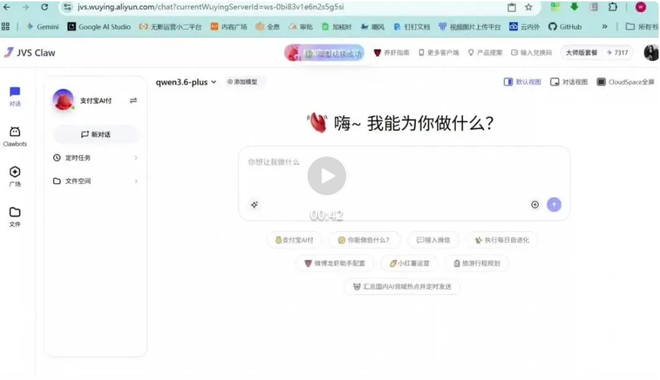The height and width of the screenshot is (380, 660).
Task: Click the sparkle icon in the input box
Action: tap(254, 205)
